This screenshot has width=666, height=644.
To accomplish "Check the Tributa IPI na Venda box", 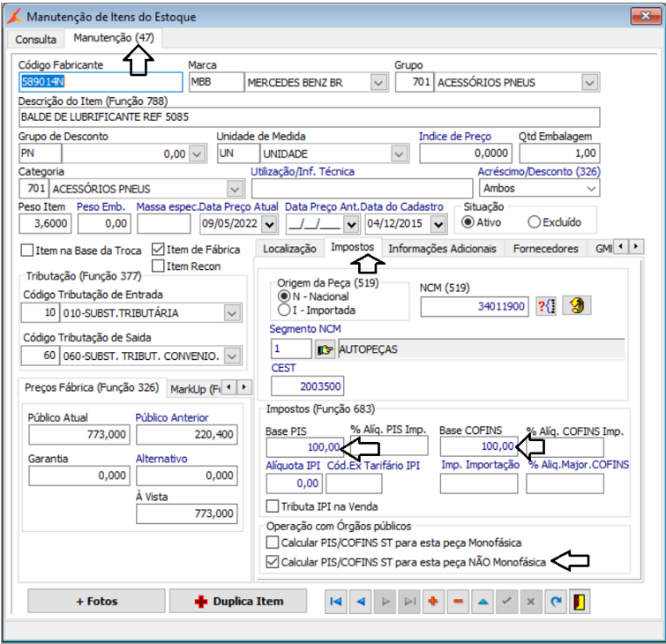I will coord(273,506).
